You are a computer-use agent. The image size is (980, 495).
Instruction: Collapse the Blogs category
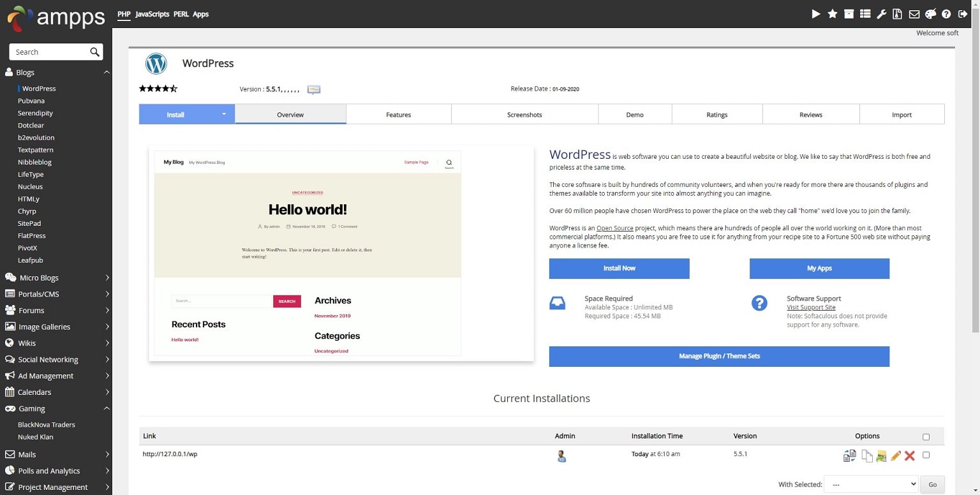(56, 72)
